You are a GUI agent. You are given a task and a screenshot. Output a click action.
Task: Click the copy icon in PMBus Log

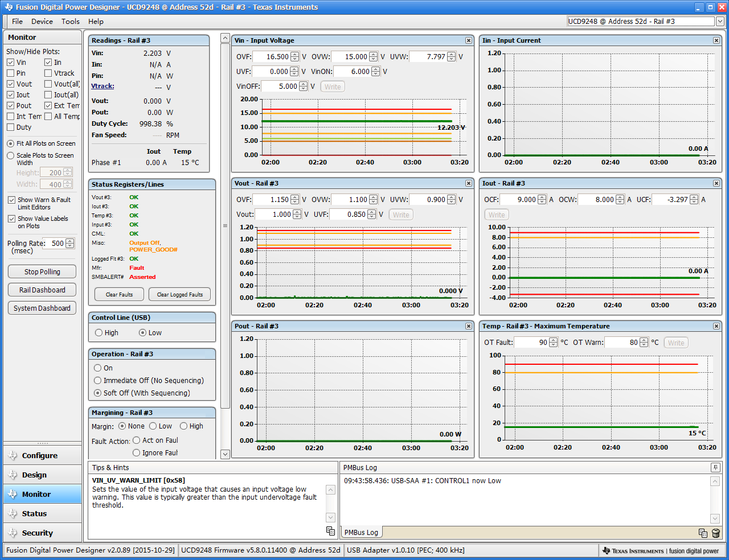703,533
